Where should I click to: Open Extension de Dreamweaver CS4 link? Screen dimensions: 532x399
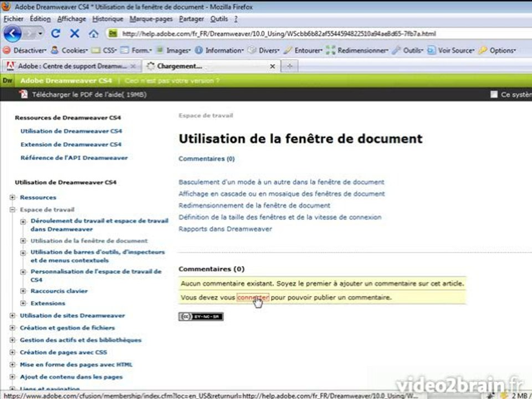tap(70, 144)
